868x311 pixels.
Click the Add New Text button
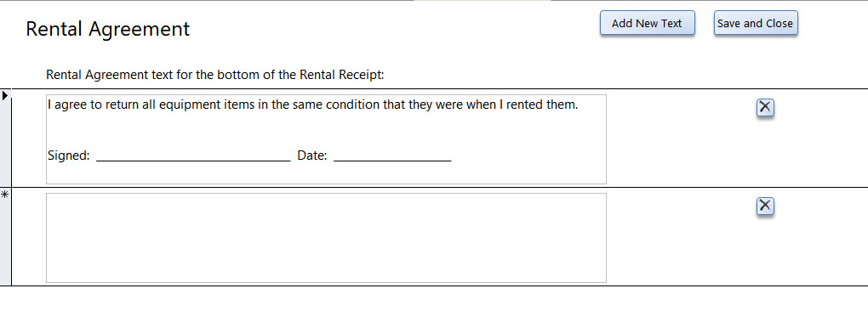[x=647, y=23]
